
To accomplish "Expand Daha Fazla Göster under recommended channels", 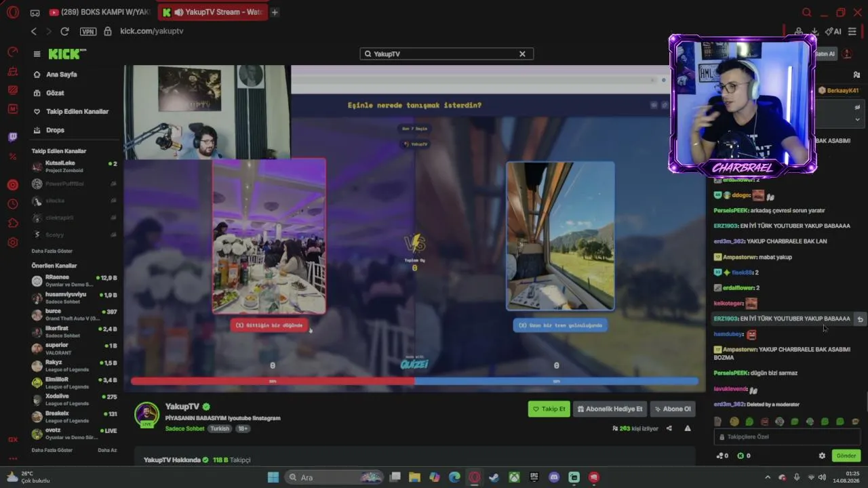I will coord(52,450).
